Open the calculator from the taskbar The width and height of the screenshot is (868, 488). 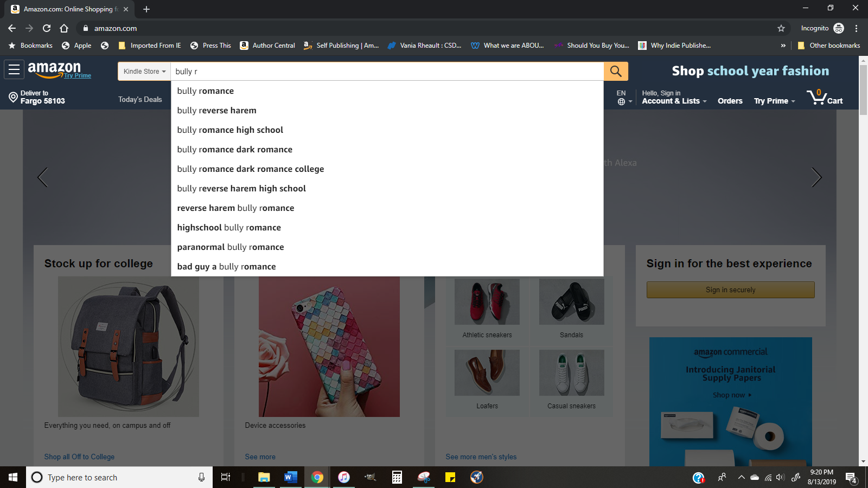(x=397, y=477)
